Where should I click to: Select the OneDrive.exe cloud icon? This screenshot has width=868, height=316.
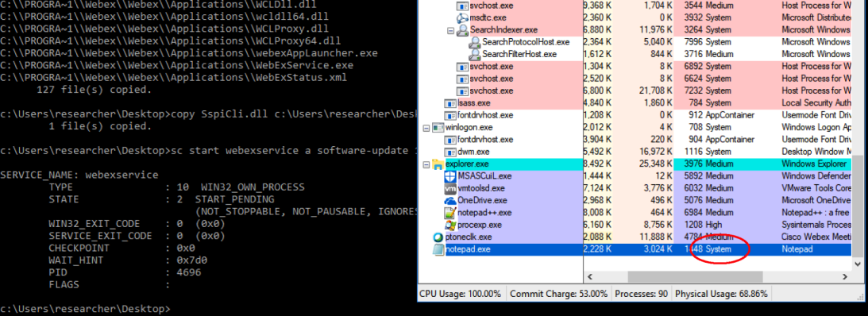(x=450, y=200)
